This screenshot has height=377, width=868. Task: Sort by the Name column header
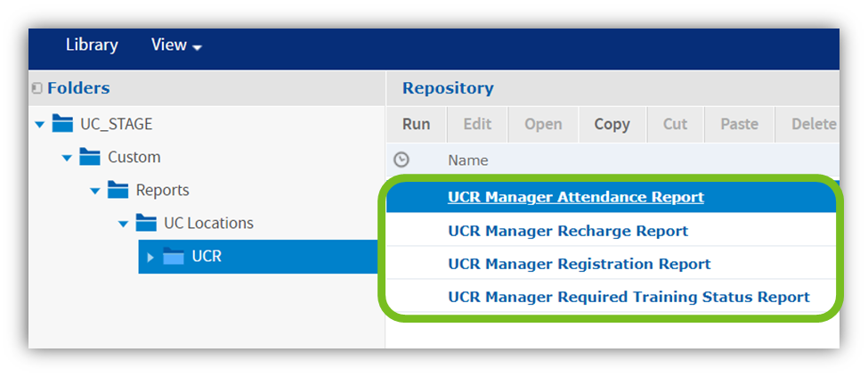[468, 160]
